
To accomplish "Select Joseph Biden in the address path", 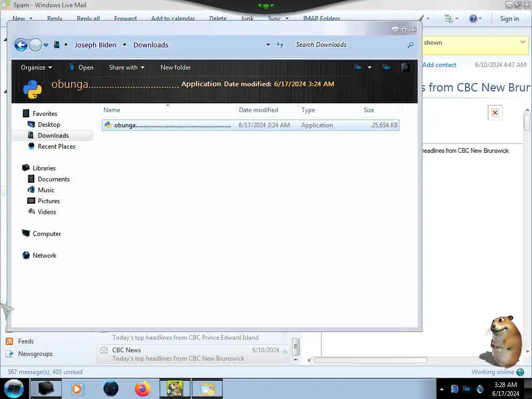I will pos(96,45).
